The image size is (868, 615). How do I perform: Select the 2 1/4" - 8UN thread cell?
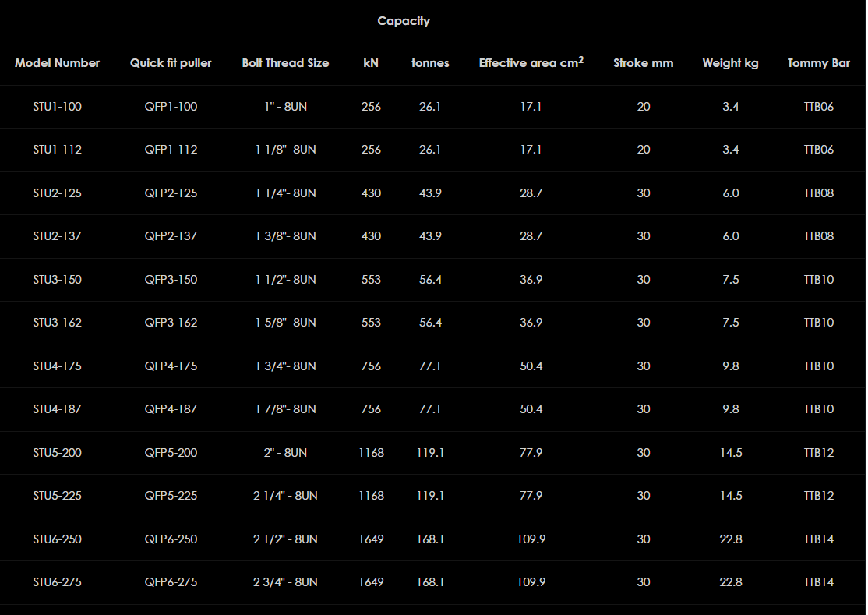point(285,496)
